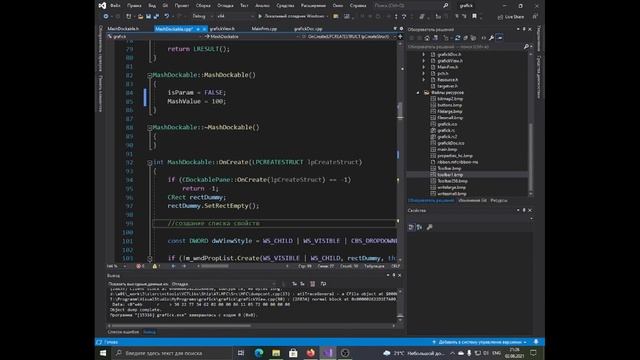The width and height of the screenshot is (640, 360).
Task: Click the Save All toolbar icon
Action: 156,16
